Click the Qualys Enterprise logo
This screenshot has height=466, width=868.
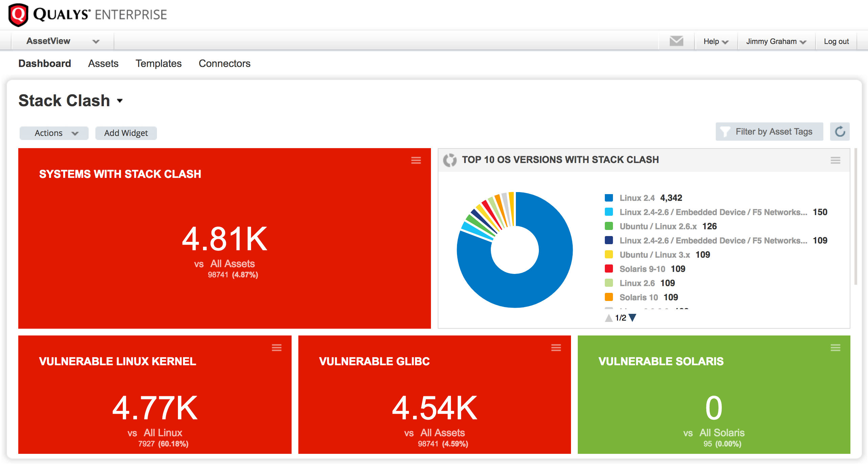(x=86, y=15)
